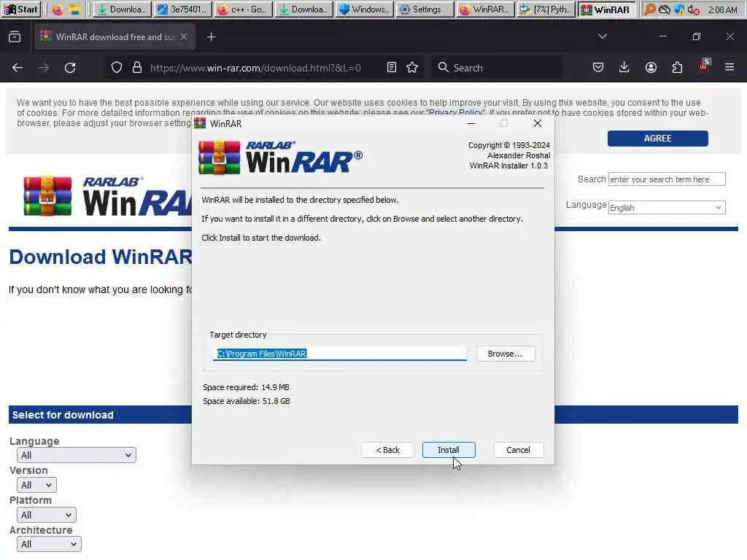This screenshot has height=560, width=747.
Task: Click the muted volume tray icon
Action: (x=694, y=9)
